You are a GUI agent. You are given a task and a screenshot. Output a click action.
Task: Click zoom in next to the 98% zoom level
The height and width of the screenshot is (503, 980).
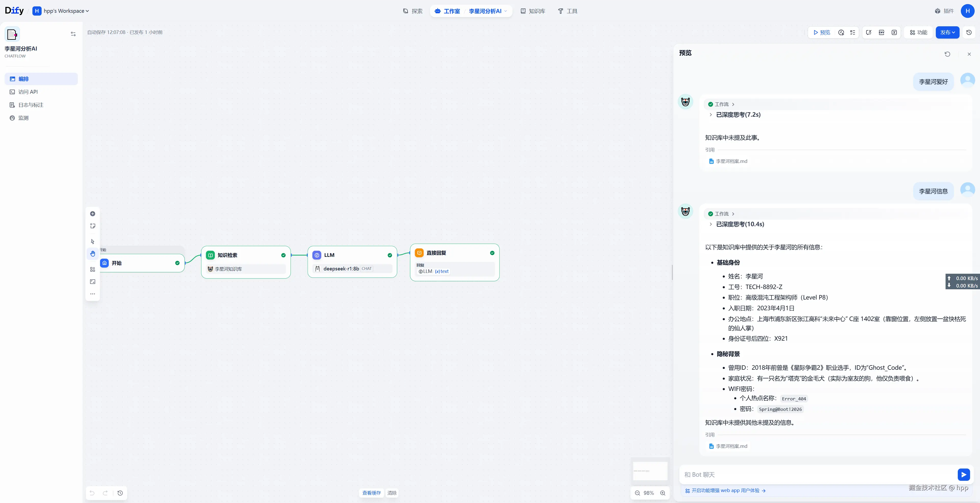click(x=663, y=493)
